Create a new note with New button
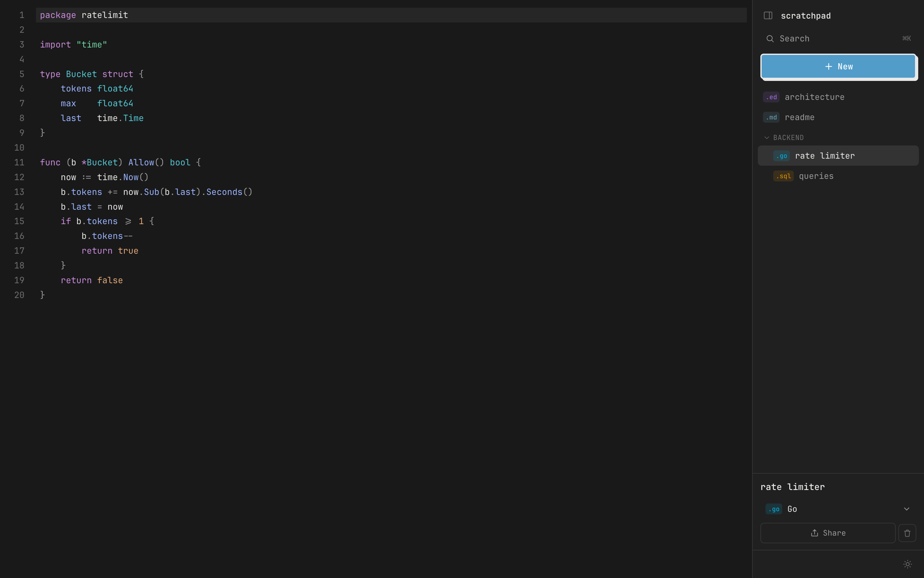924x578 pixels. 838,66
